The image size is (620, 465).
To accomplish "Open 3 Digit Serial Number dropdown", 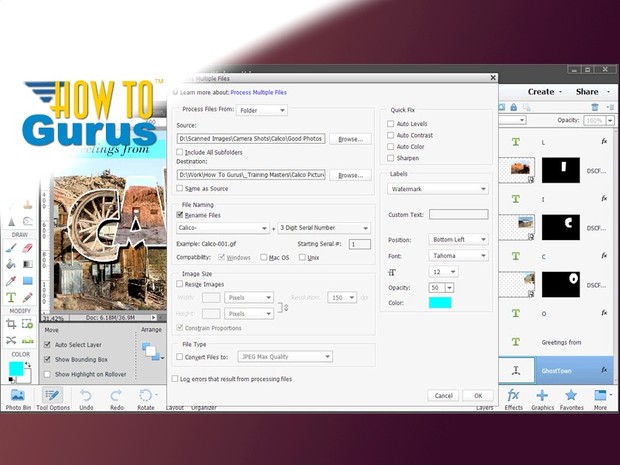I will [x=324, y=228].
